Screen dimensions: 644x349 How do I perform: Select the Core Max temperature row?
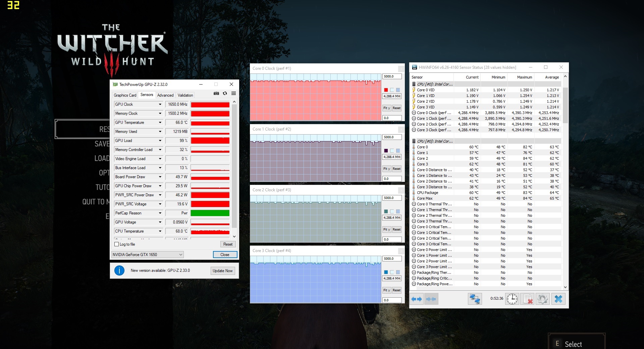(486, 198)
